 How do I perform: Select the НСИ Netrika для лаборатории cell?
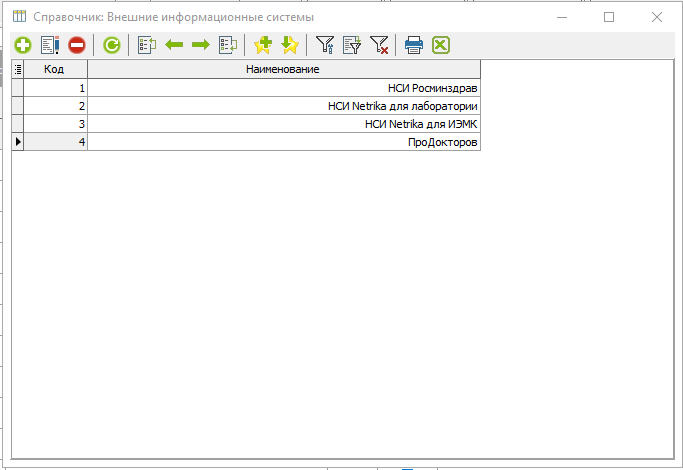click(284, 106)
